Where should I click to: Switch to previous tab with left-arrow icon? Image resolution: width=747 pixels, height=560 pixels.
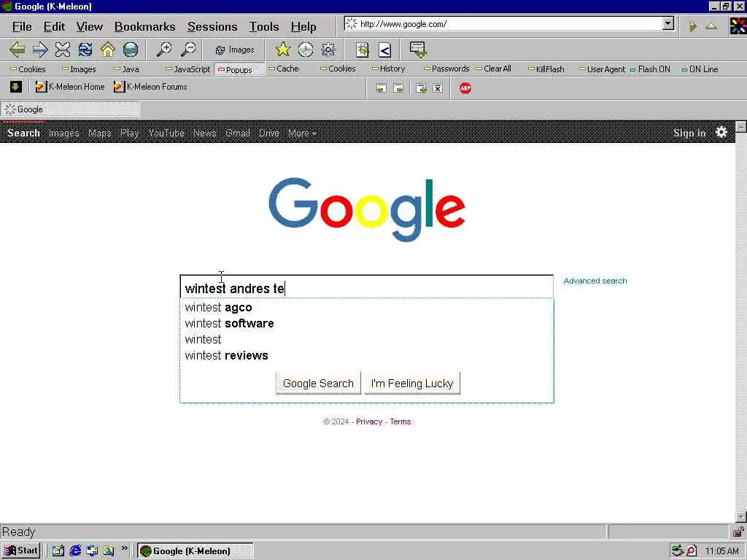(x=381, y=88)
